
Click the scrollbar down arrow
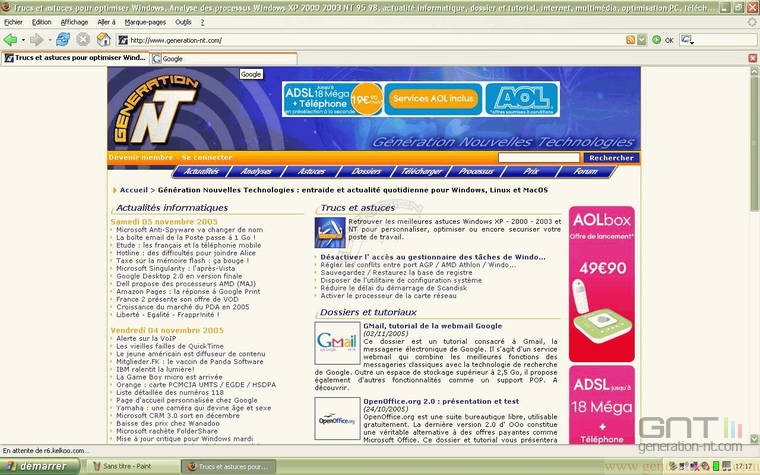pyautogui.click(x=754, y=439)
